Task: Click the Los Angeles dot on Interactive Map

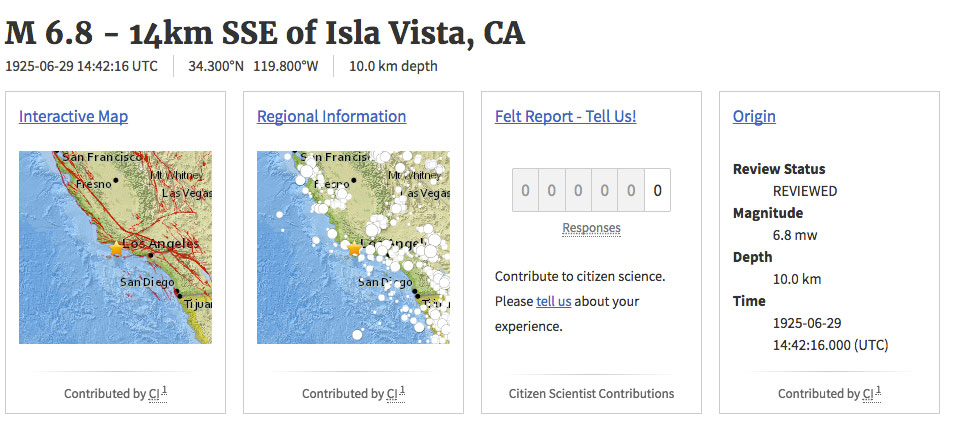Action: (x=150, y=256)
